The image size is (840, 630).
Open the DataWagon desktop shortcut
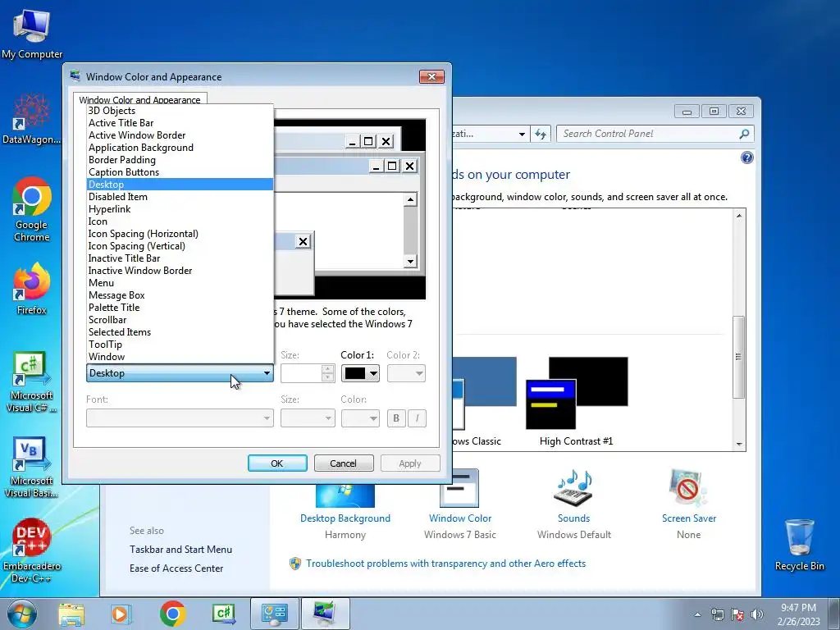[32, 118]
